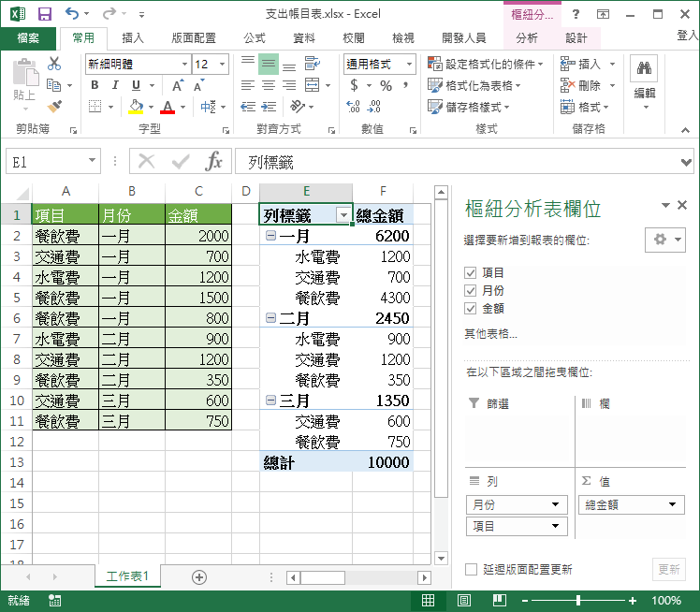The height and width of the screenshot is (612, 700).
Task: Apply yellow fill color bucket
Action: [136, 107]
